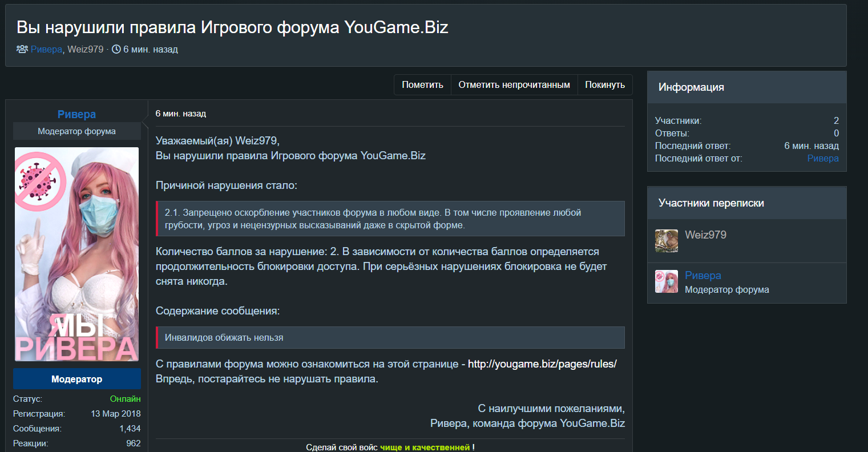Leave the conversation using Покинуть

(x=604, y=84)
